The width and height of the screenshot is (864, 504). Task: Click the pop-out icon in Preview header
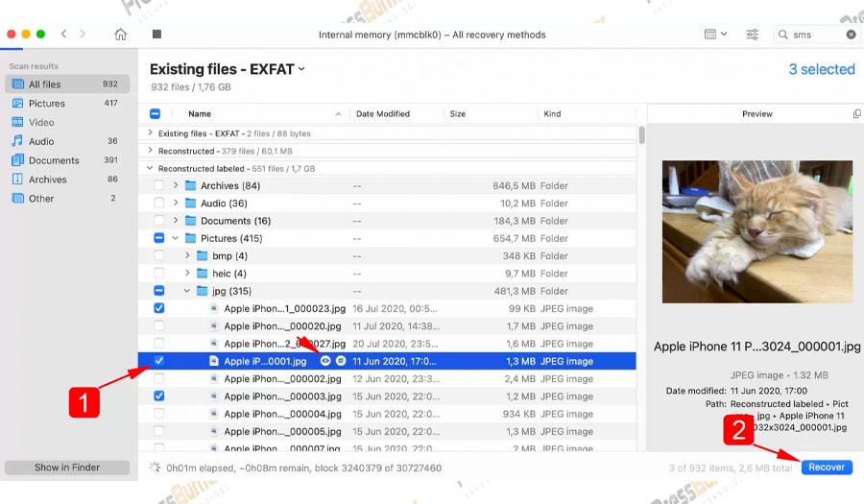(856, 114)
